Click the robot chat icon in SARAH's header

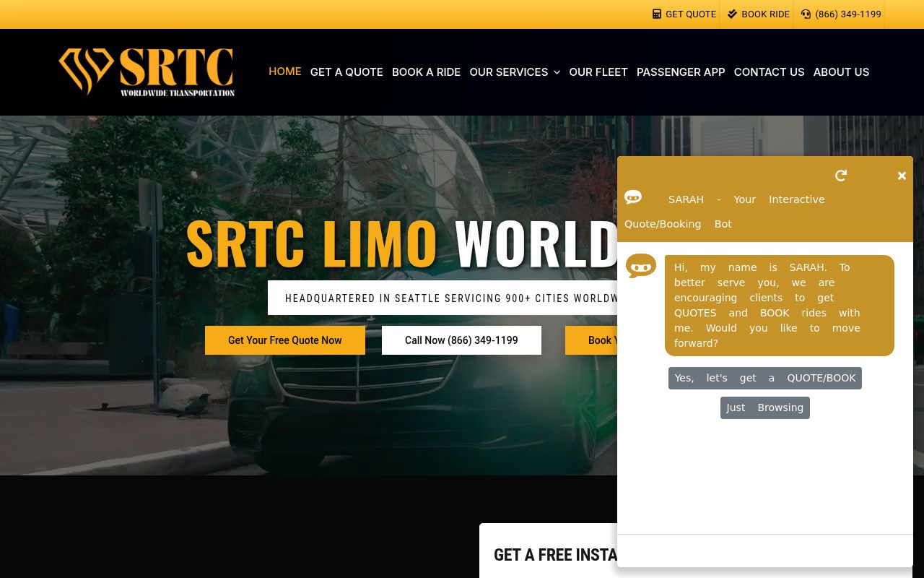click(633, 197)
